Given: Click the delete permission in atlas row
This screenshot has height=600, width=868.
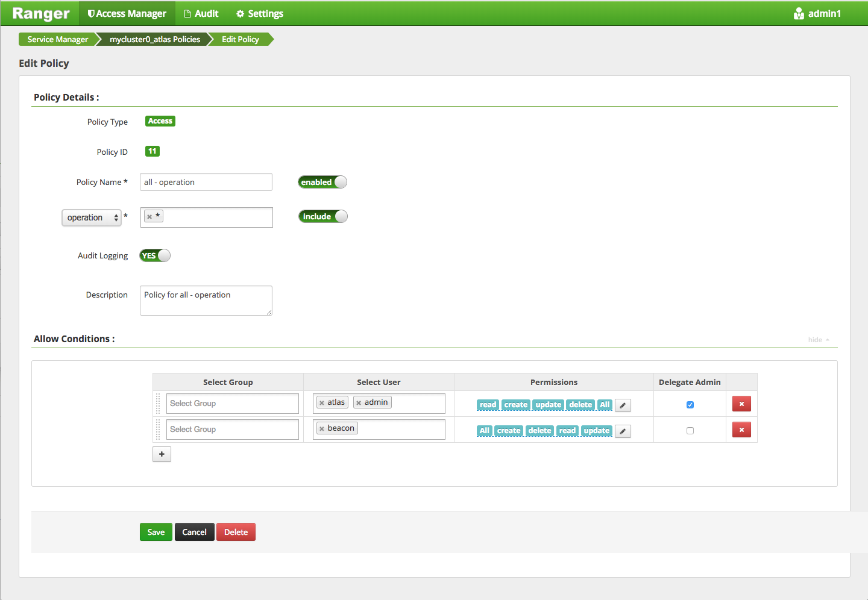Looking at the screenshot, I should [x=580, y=405].
